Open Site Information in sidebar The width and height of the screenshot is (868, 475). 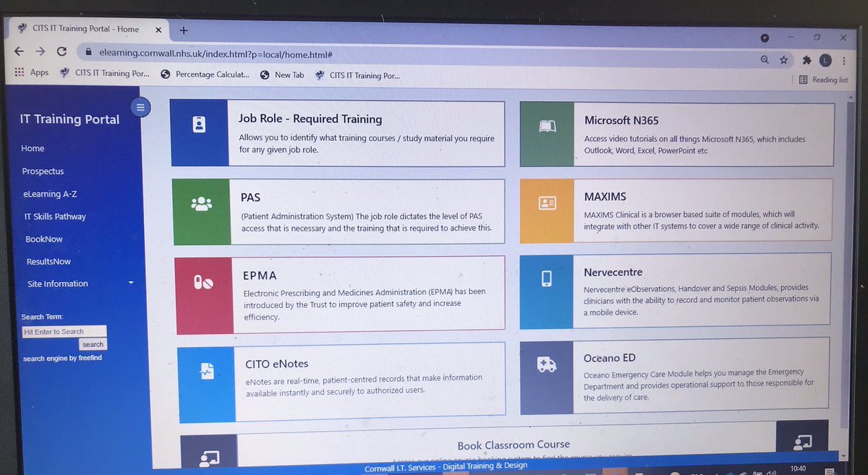(x=58, y=283)
